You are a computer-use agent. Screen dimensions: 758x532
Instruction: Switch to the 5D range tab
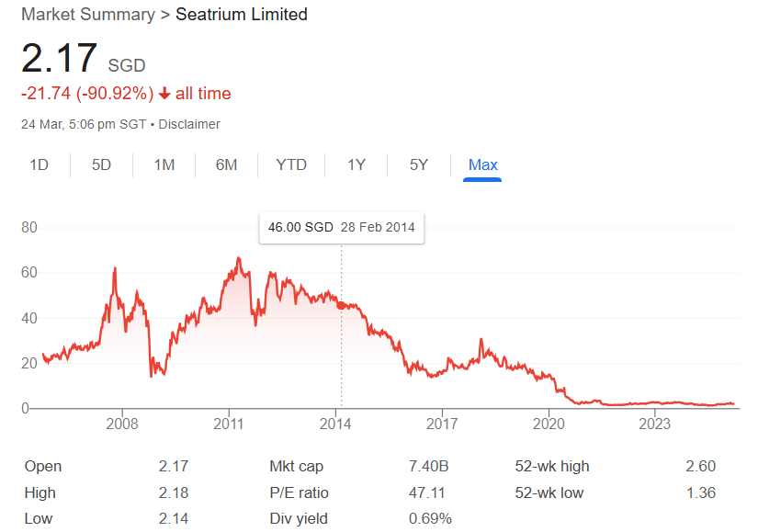tap(101, 165)
